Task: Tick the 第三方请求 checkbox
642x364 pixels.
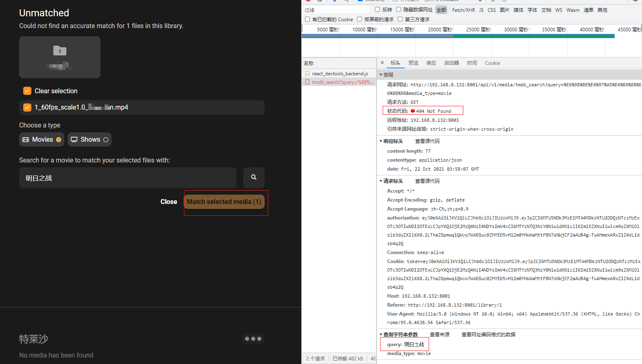Action: (x=400, y=19)
